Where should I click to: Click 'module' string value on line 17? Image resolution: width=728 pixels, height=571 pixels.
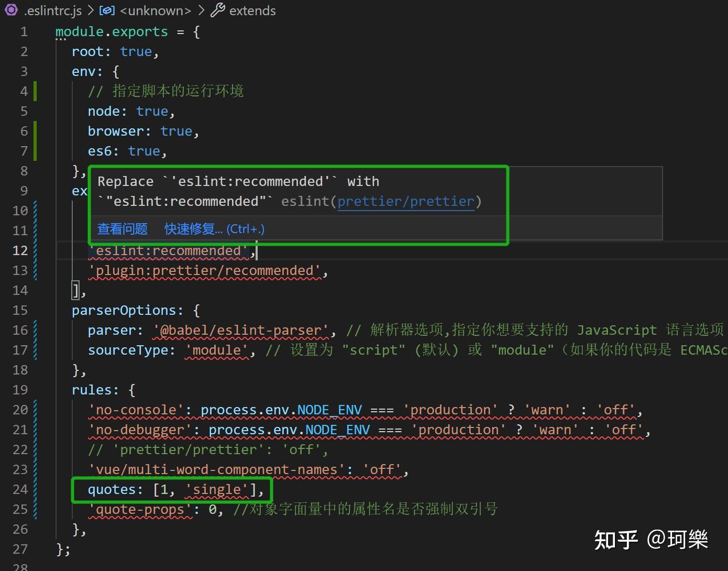[x=217, y=350]
